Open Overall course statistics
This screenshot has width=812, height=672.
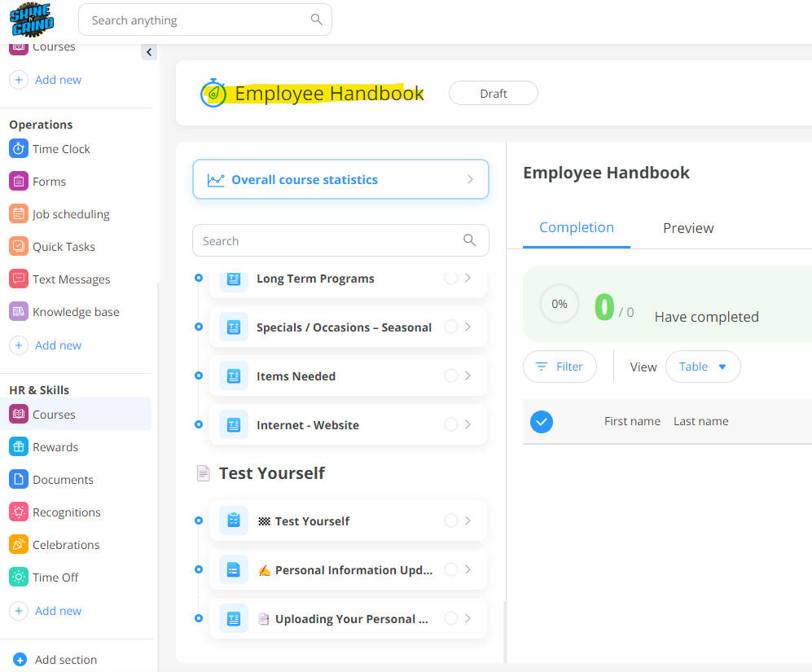tap(340, 180)
